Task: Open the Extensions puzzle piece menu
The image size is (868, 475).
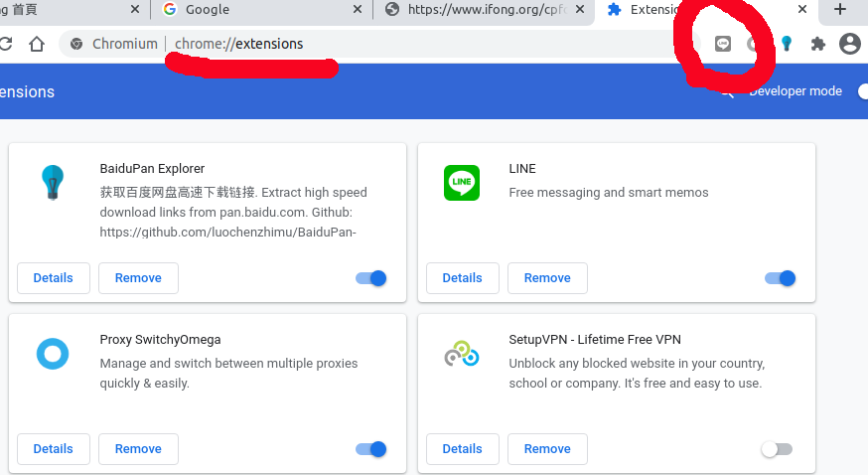Action: pyautogui.click(x=818, y=44)
